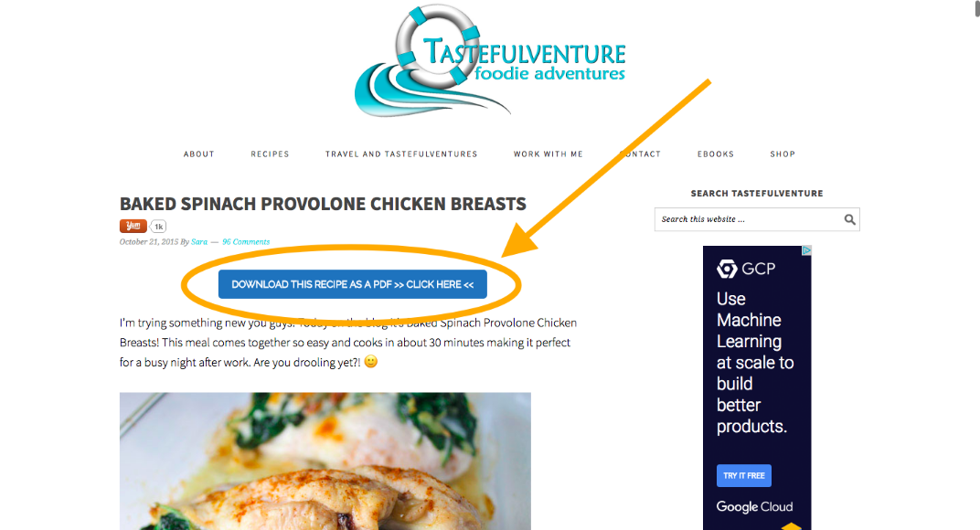Screen dimensions: 980x530
Task: Click Download This Recipe as PDF button
Action: pyautogui.click(x=353, y=284)
